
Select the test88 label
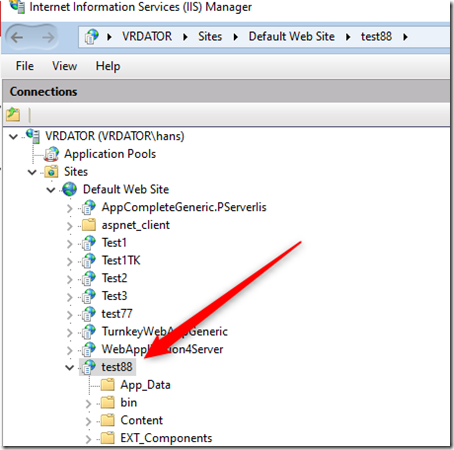tap(117, 367)
